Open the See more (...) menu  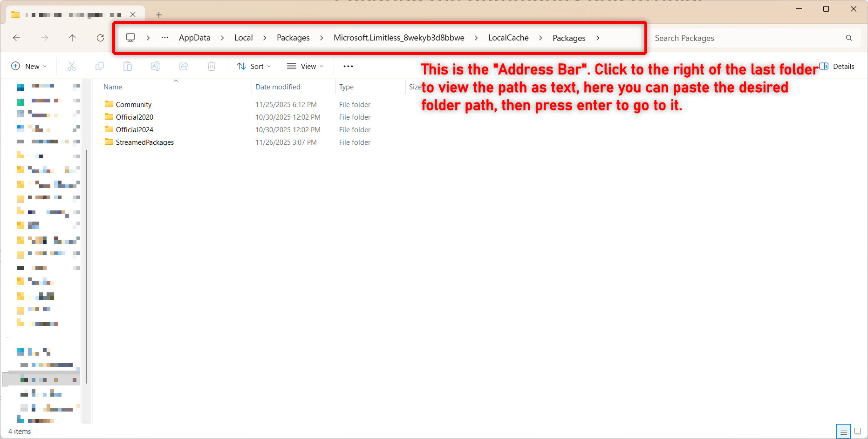[348, 66]
